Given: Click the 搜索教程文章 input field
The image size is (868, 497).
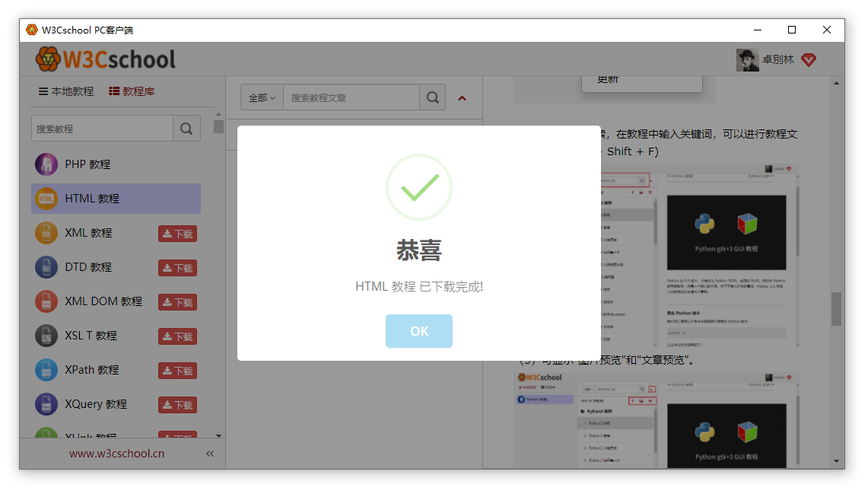Looking at the screenshot, I should point(351,97).
